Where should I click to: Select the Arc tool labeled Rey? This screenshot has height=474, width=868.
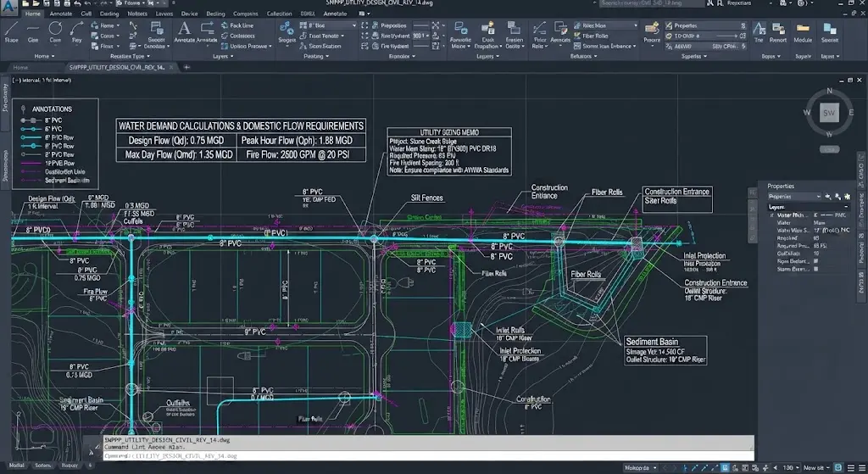76,32
